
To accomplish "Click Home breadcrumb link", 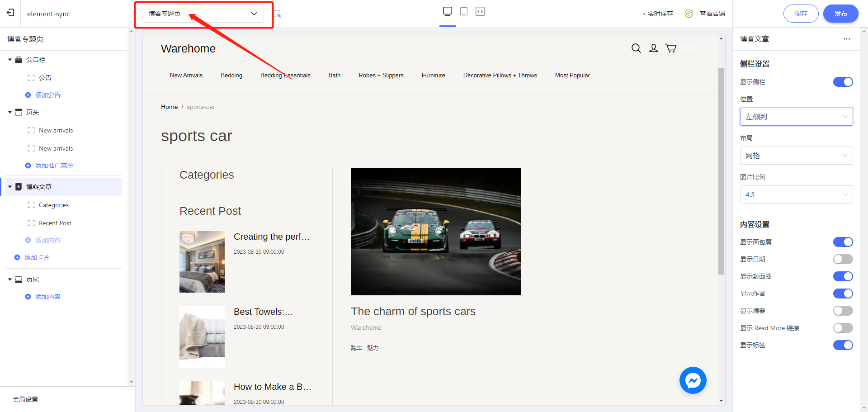I will (x=169, y=107).
